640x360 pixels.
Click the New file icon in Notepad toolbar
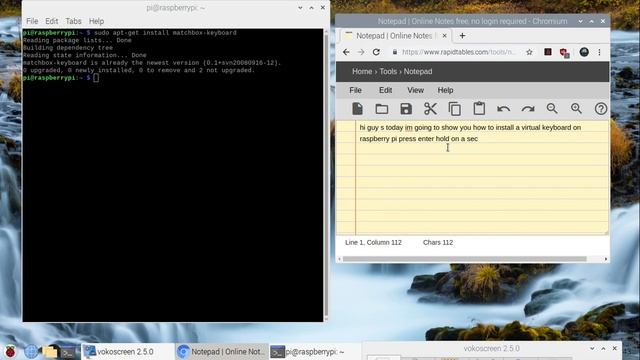[358, 109]
